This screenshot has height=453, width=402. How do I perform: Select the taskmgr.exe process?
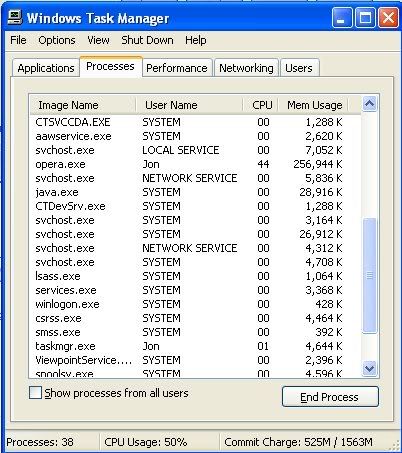(x=195, y=346)
